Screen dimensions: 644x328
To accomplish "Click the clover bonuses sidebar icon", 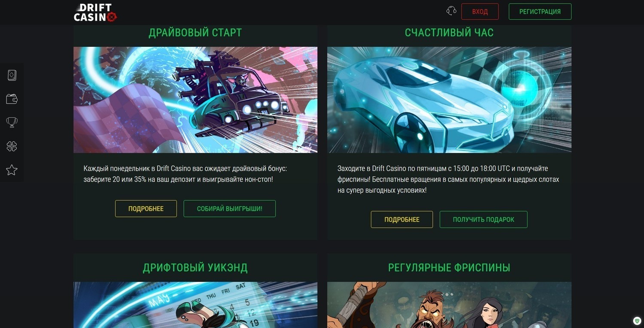I will coord(12,147).
